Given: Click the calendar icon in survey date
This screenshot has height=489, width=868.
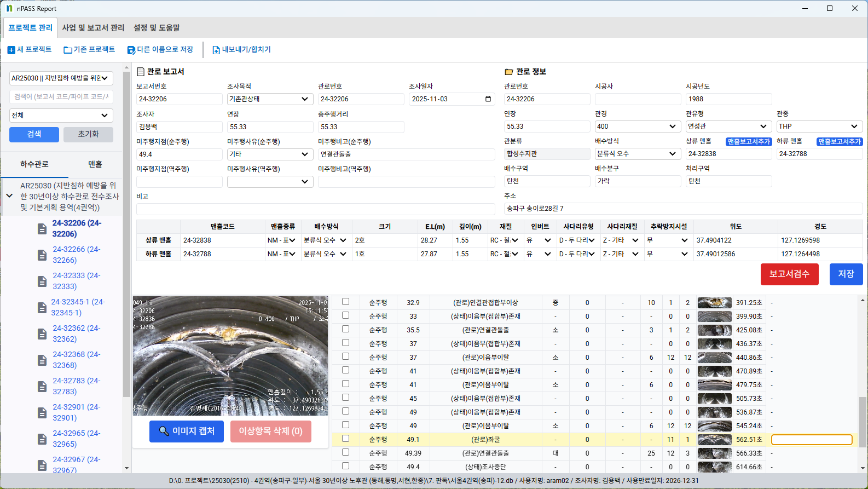Looking at the screenshot, I should (x=488, y=99).
